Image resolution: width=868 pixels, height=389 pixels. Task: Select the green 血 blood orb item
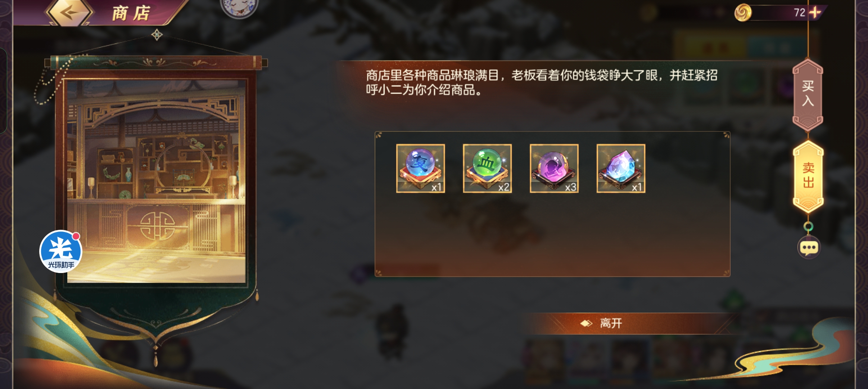click(x=487, y=168)
